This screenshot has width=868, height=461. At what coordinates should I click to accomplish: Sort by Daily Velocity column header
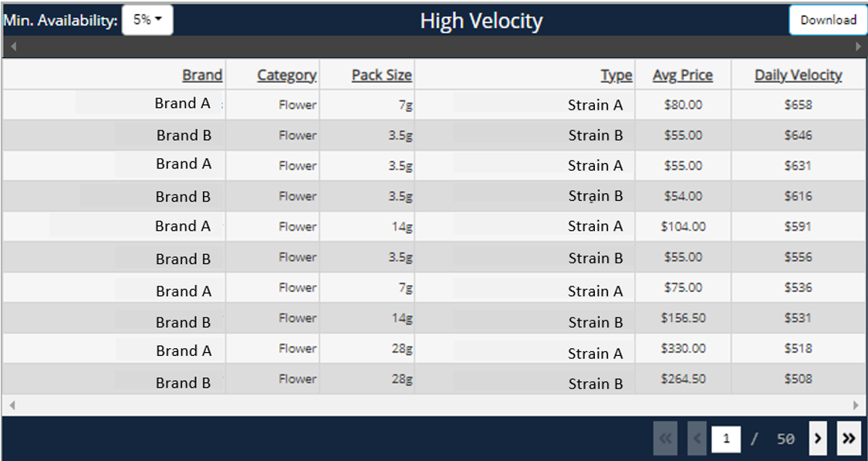coord(798,75)
